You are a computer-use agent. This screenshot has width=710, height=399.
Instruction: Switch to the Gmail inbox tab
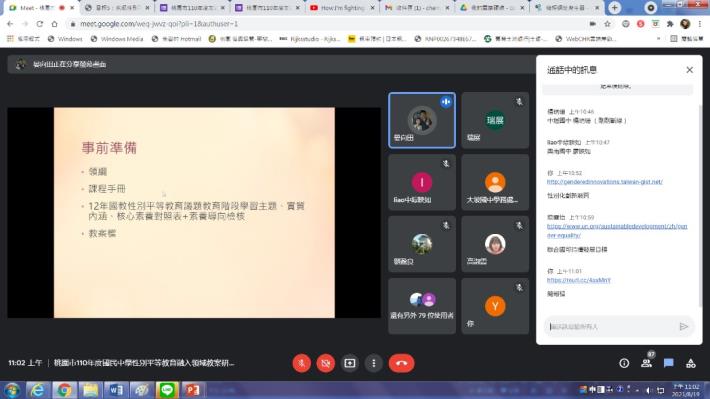point(417,8)
